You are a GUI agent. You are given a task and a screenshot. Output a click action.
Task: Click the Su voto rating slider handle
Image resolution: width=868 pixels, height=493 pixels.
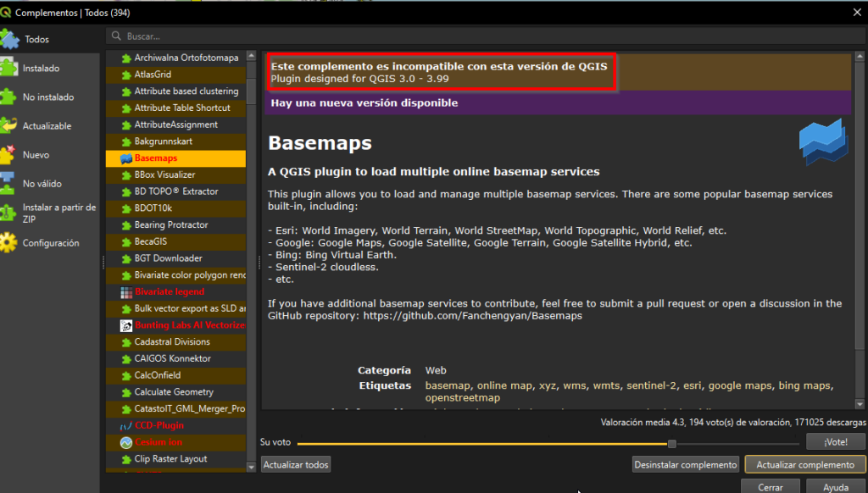[x=671, y=444]
